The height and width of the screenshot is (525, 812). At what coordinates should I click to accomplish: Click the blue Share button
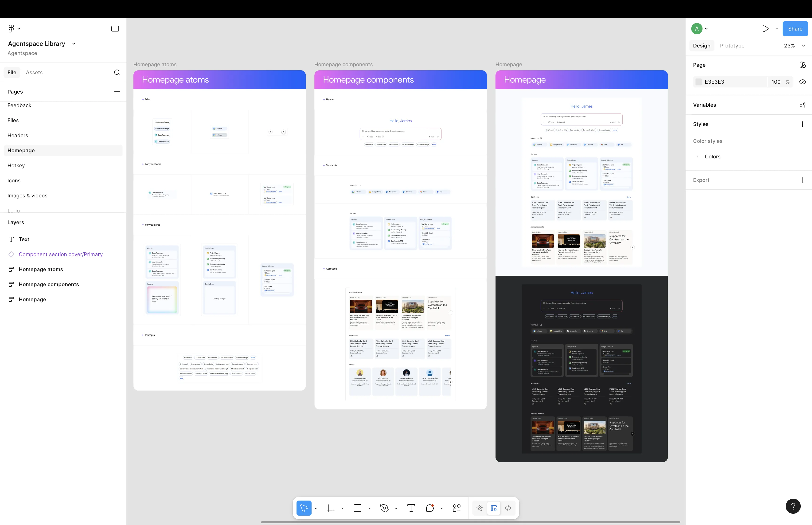pos(795,29)
